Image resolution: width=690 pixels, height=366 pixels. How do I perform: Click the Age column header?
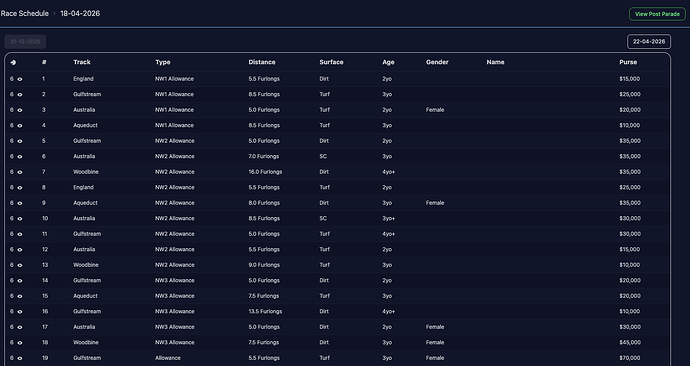tap(388, 62)
